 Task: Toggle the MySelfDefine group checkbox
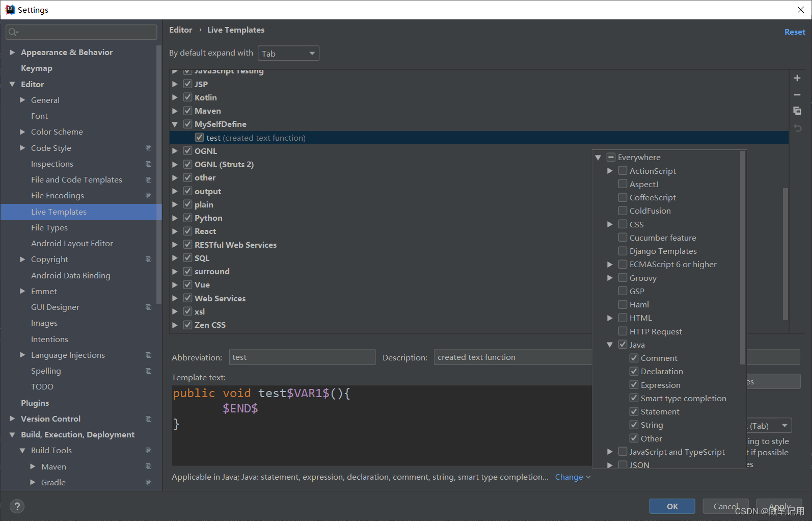(x=187, y=124)
